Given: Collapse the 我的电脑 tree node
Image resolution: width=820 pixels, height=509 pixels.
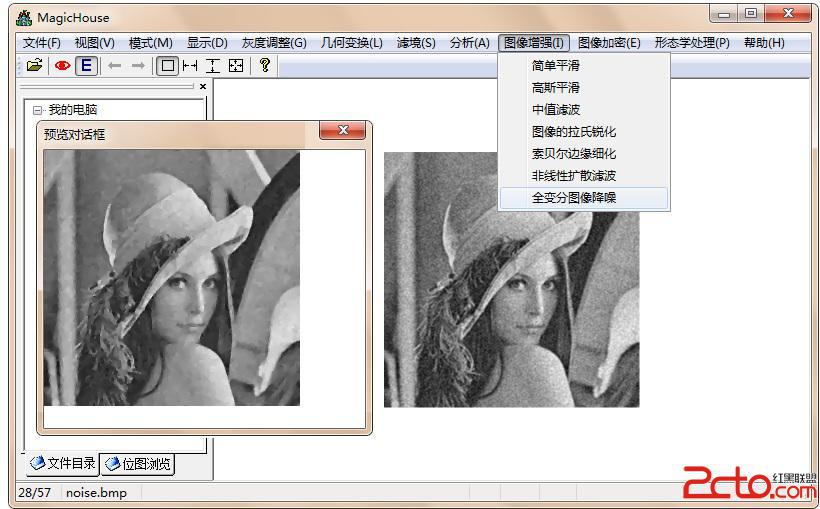Looking at the screenshot, I should pos(37,110).
